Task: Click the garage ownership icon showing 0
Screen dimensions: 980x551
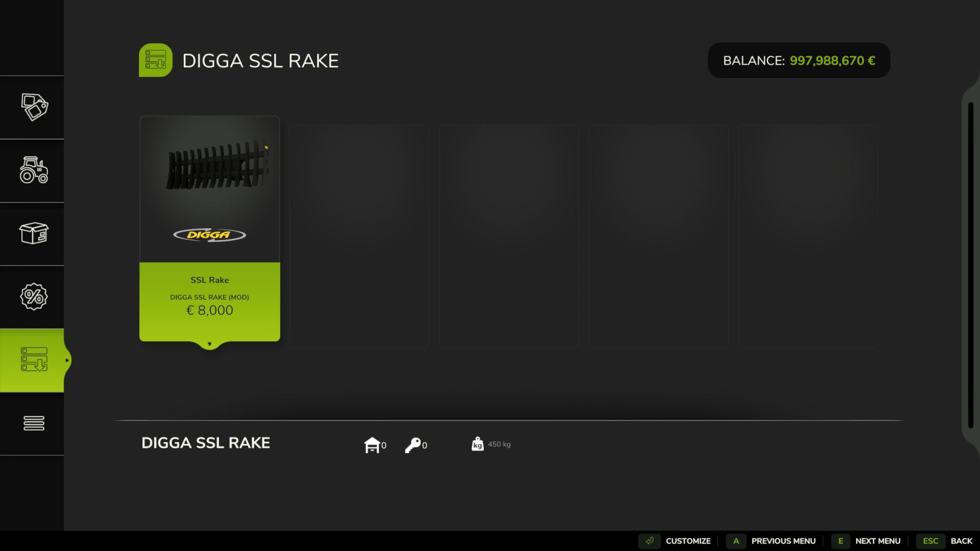Action: (373, 444)
